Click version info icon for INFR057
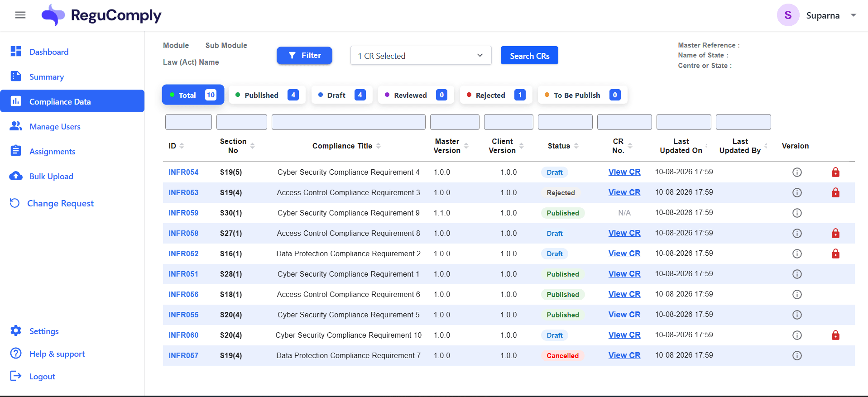The image size is (868, 397). pyautogui.click(x=797, y=355)
